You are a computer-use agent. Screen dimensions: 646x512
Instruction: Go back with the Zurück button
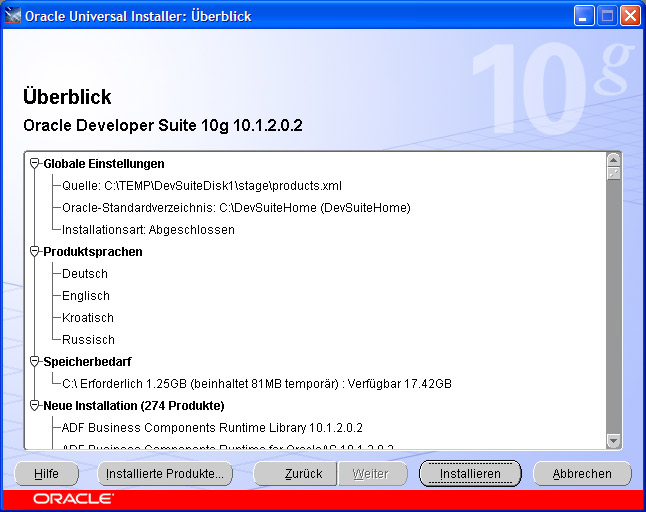pos(295,474)
